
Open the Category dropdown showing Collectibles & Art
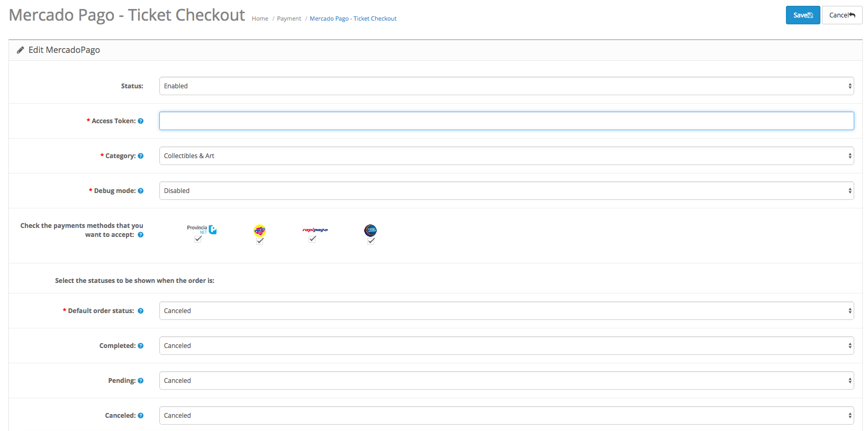click(x=507, y=156)
